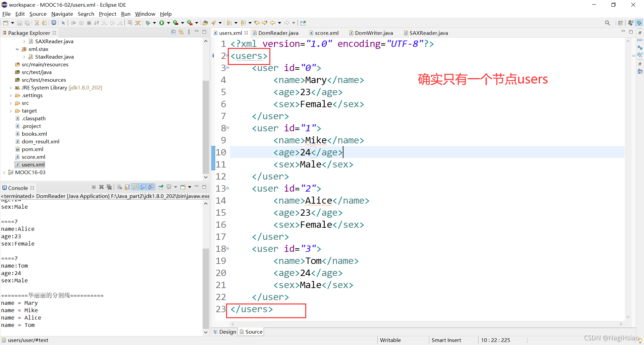Click the Coverage run icon
Viewport: 644px width, 345px height.
tap(175, 23)
